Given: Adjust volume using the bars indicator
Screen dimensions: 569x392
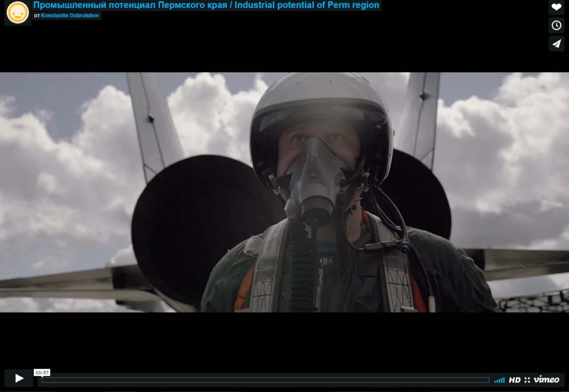Looking at the screenshot, I should point(500,380).
